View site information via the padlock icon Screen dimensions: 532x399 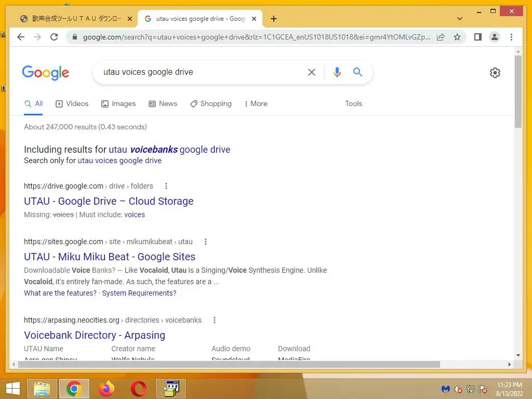tap(75, 37)
